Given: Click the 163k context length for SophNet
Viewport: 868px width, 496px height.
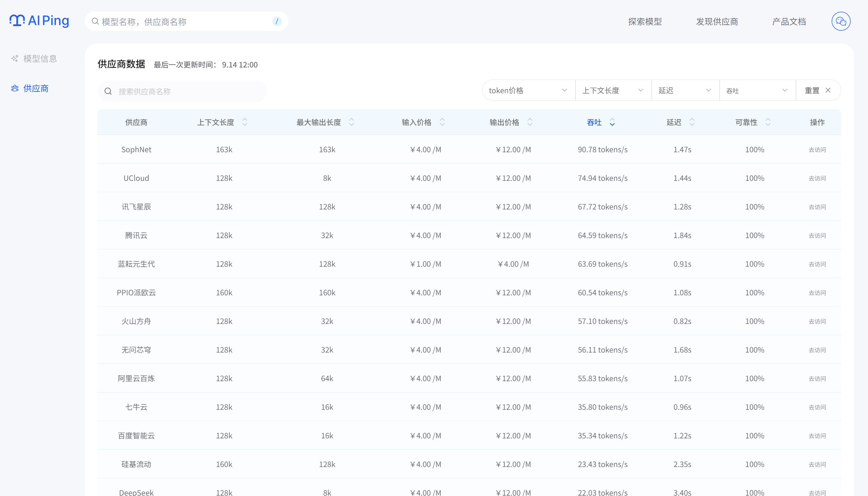Looking at the screenshot, I should [224, 150].
